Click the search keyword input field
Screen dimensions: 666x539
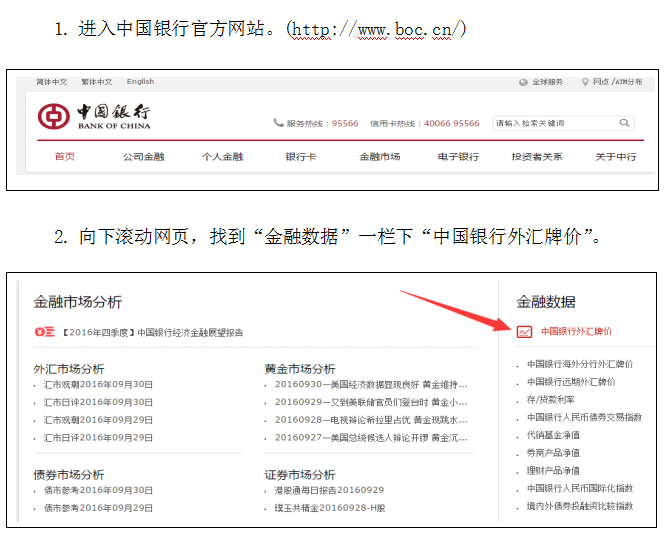553,123
